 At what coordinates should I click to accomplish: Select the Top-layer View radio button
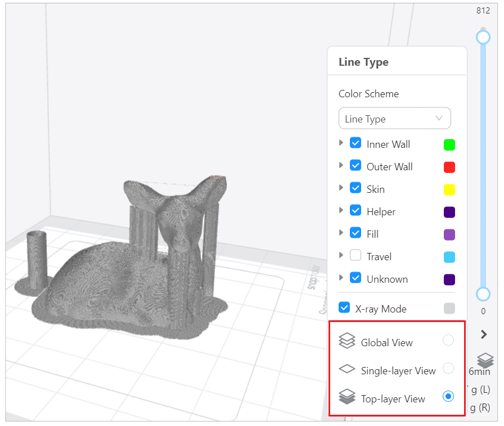tap(448, 396)
